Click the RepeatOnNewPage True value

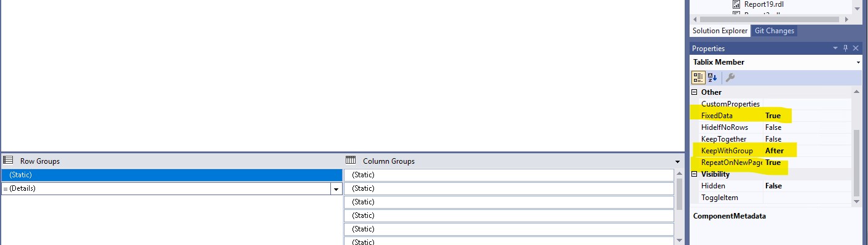[773, 163]
